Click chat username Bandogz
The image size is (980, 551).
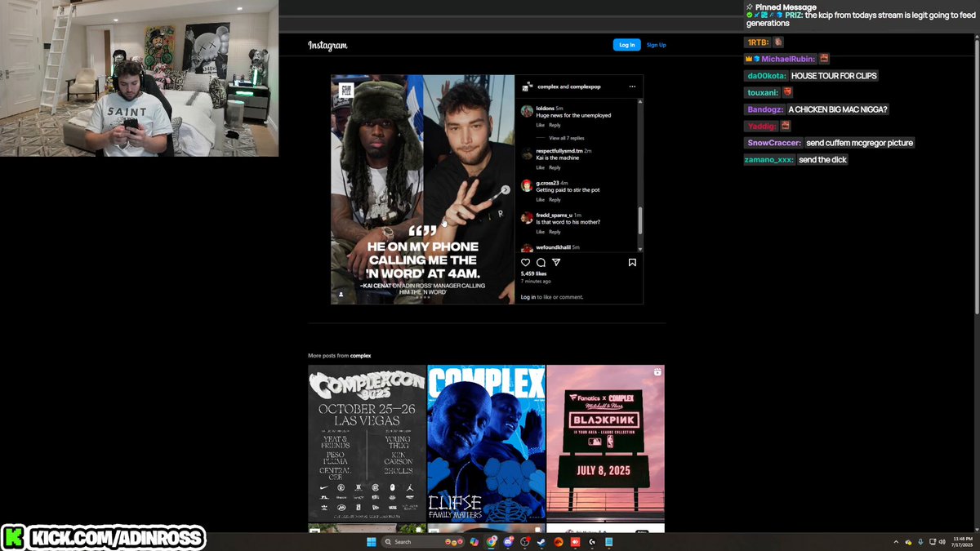(766, 109)
